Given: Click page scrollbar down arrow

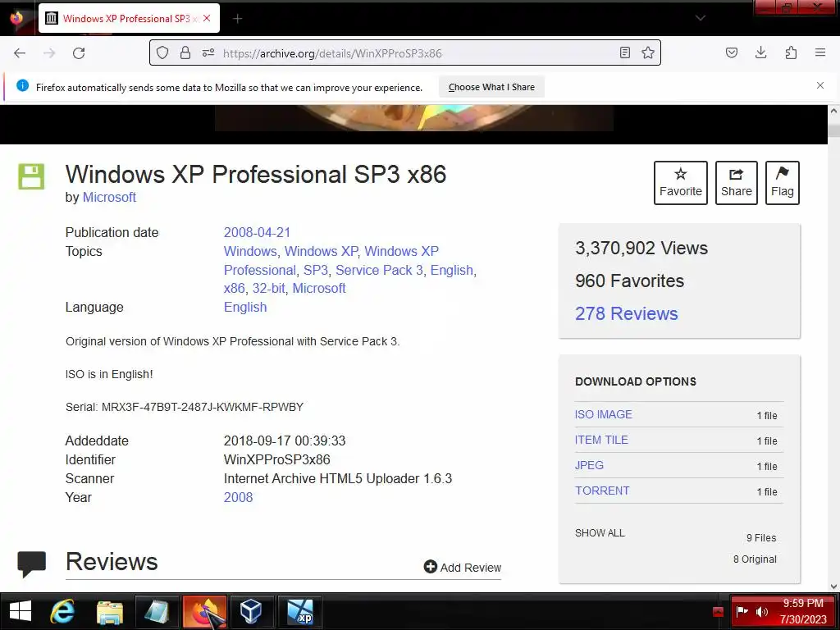Looking at the screenshot, I should coord(833,587).
